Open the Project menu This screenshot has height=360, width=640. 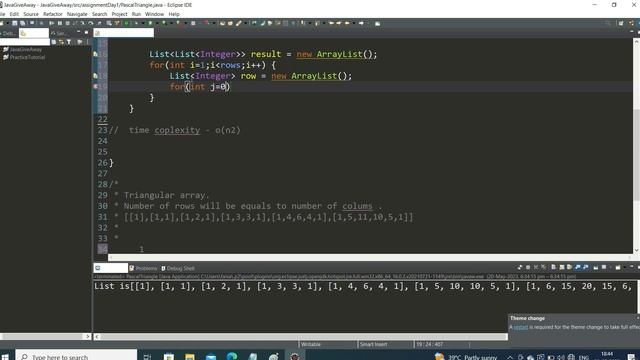tap(120, 14)
